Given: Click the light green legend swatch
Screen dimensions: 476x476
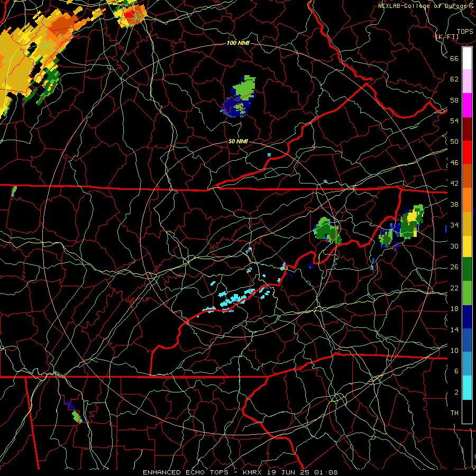Looking at the screenshot, I should tap(467, 293).
